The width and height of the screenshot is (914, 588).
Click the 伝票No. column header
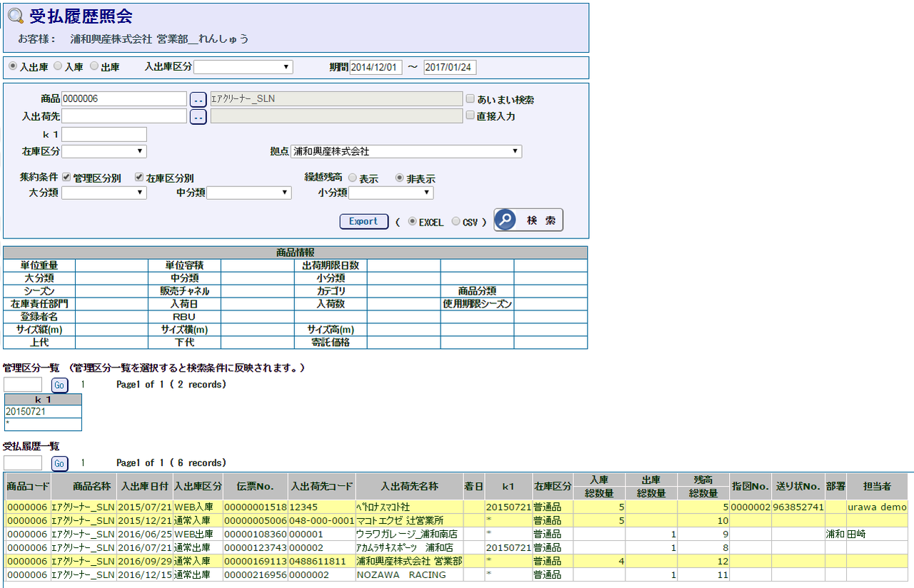pyautogui.click(x=256, y=487)
